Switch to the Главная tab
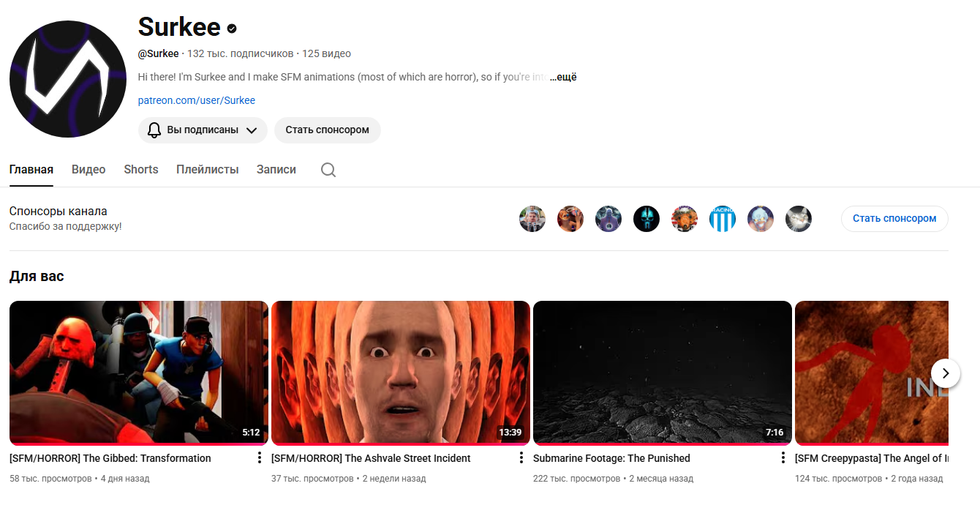980x516 pixels. point(31,170)
